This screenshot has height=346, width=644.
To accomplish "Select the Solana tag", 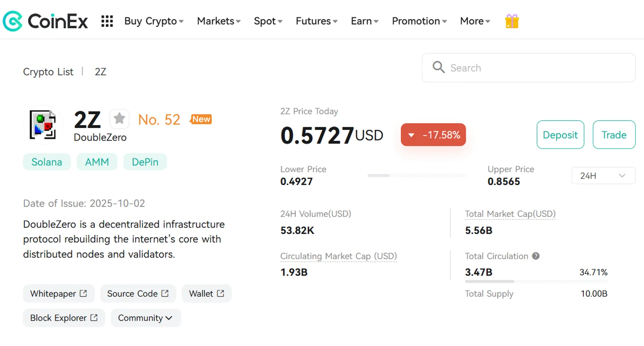I will click(x=47, y=162).
